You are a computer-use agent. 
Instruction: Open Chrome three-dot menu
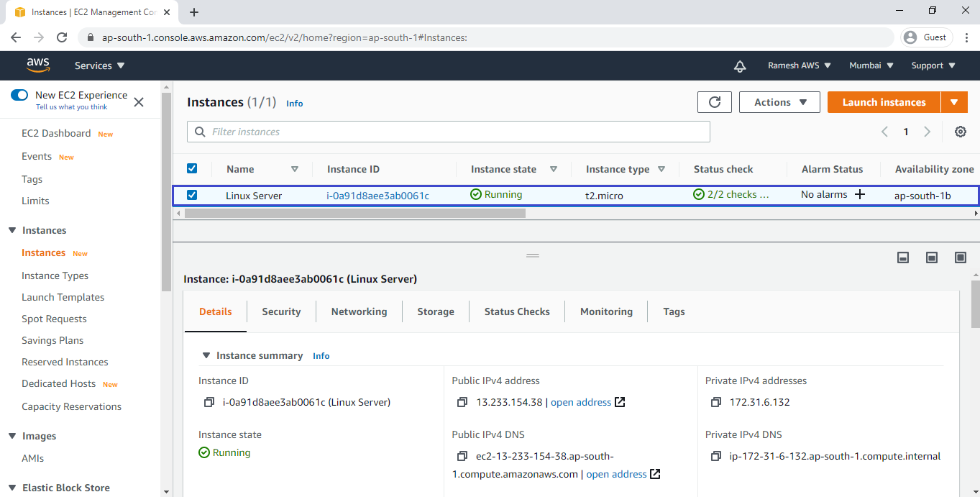967,37
